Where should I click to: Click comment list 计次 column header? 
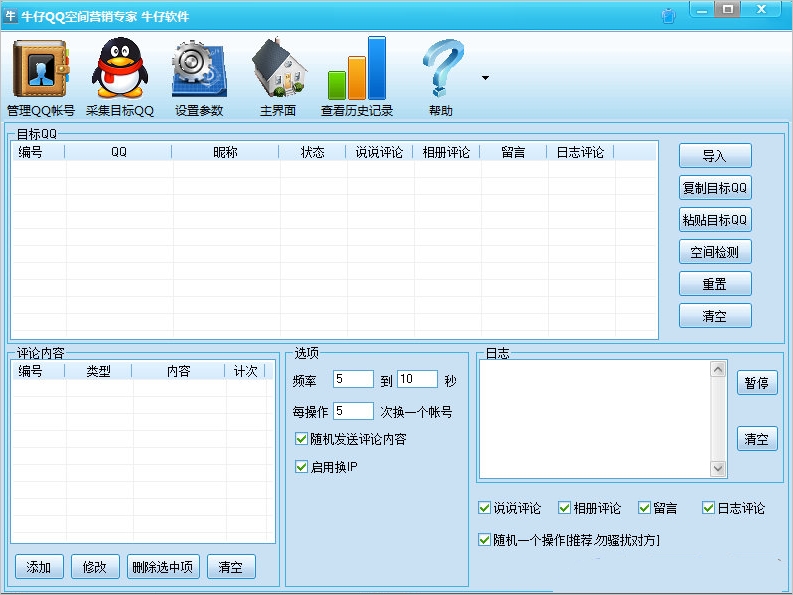245,371
